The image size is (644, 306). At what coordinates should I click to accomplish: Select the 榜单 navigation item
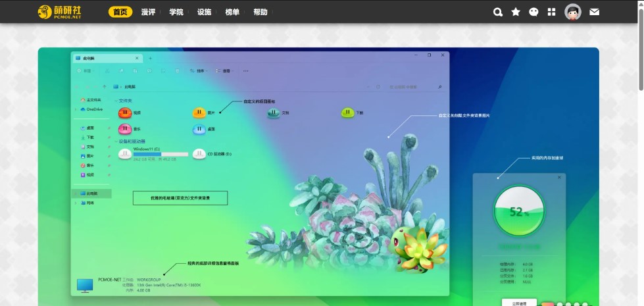click(x=232, y=12)
